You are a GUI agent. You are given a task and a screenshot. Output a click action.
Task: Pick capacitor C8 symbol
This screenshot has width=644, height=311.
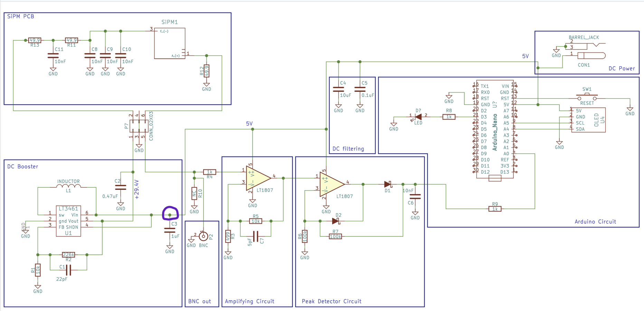click(90, 56)
